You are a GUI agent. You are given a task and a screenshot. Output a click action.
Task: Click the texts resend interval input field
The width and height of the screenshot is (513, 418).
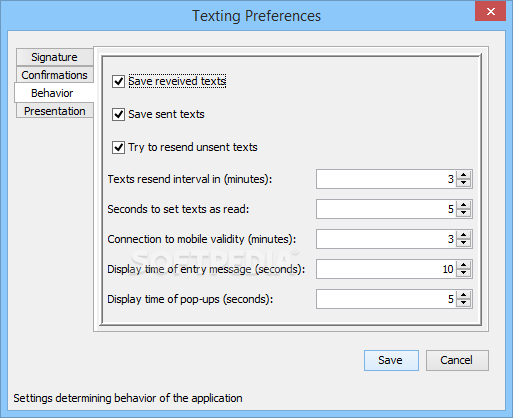click(x=386, y=179)
